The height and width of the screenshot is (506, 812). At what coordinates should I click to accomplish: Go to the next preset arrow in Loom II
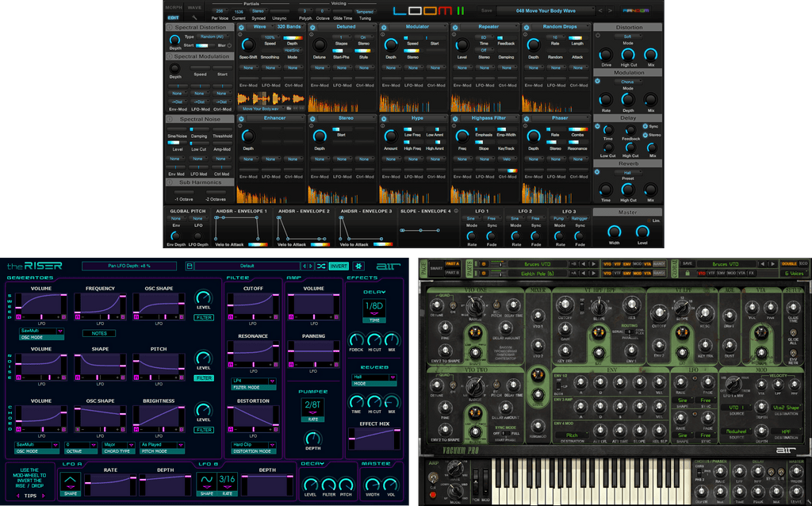[x=610, y=10]
